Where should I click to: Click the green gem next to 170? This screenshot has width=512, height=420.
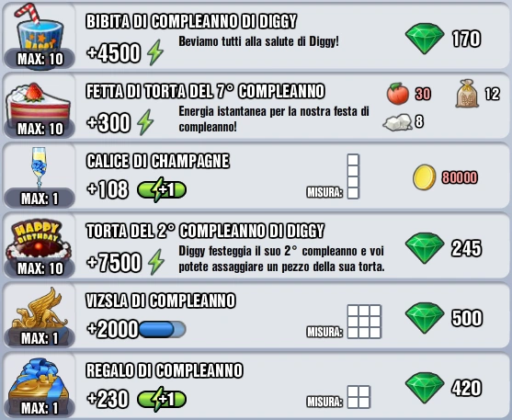click(x=425, y=39)
